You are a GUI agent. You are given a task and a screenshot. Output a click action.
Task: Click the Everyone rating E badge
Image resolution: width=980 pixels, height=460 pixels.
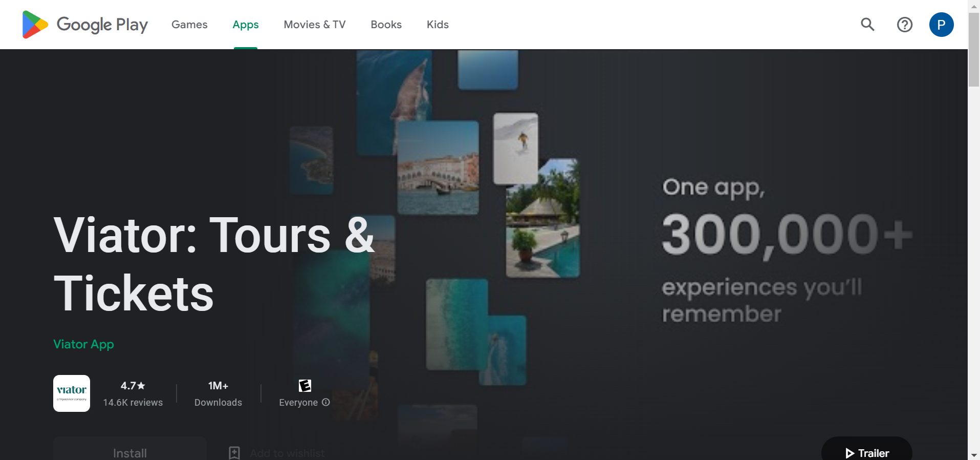[305, 385]
